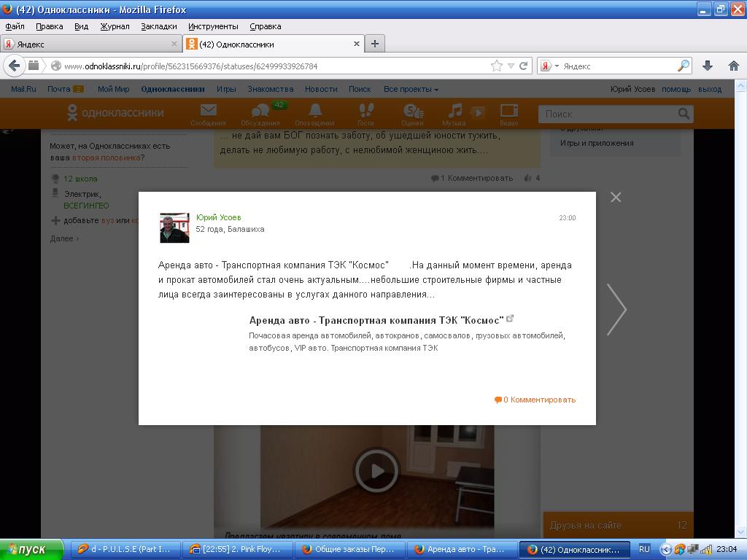This screenshot has width=747, height=560.
Task: Click 12 школа link in left panel
Action: (x=80, y=179)
